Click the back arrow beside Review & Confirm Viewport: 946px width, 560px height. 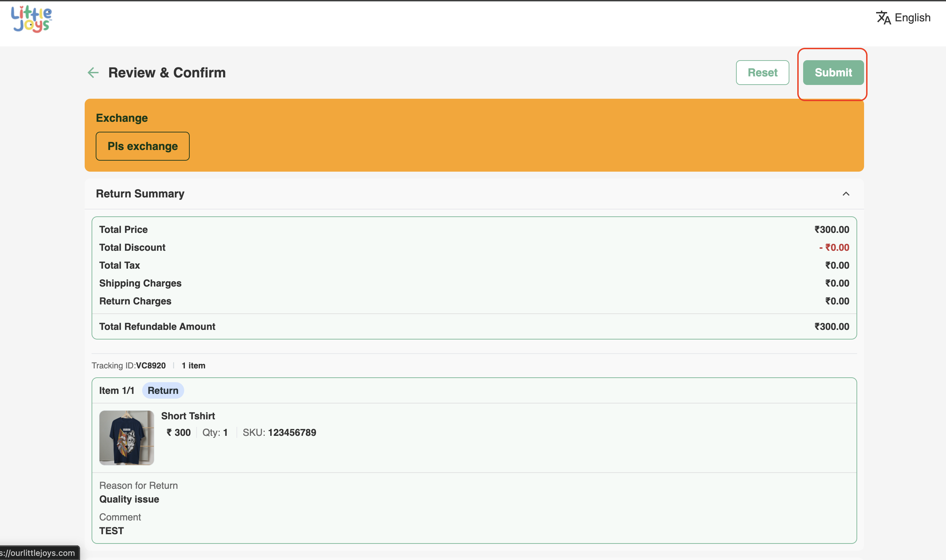point(93,73)
